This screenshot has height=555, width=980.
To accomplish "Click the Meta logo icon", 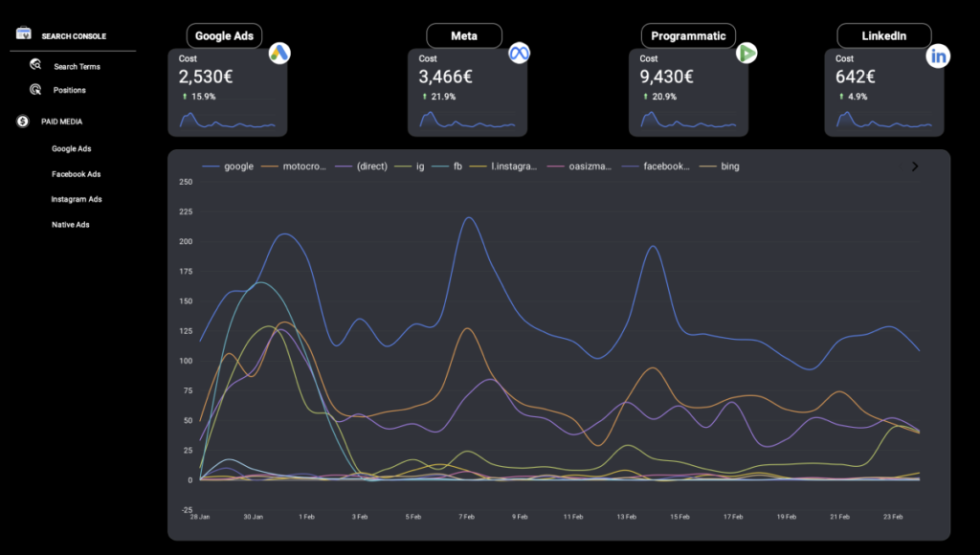I will pyautogui.click(x=520, y=53).
